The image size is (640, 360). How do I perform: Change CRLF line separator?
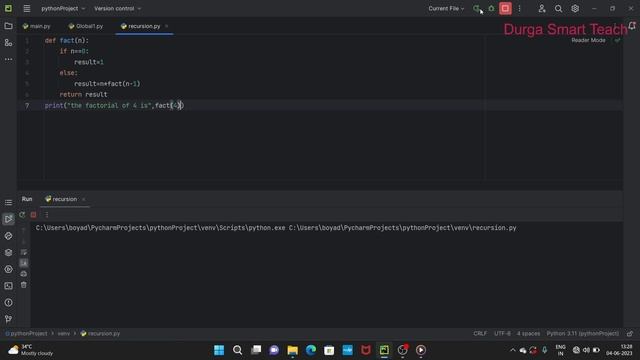tap(480, 333)
